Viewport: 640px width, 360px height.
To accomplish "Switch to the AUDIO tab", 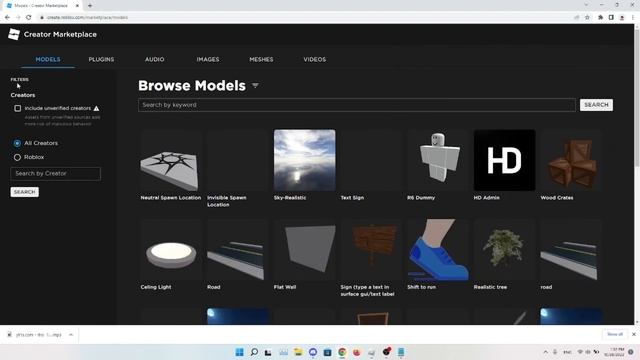I will (x=155, y=60).
